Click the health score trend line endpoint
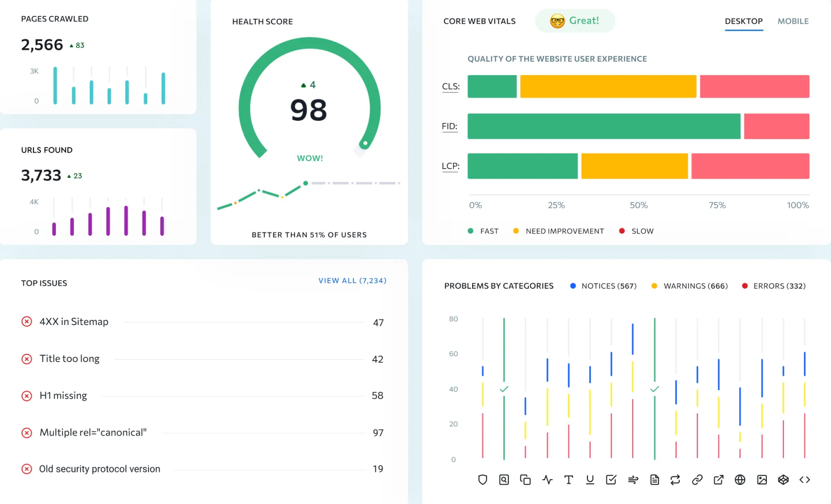This screenshot has height=504, width=831. click(x=306, y=183)
